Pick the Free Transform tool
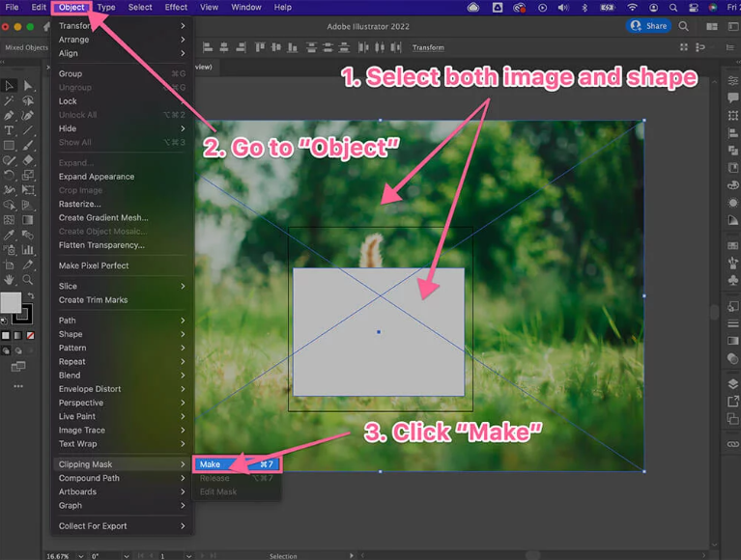Screen dimensions: 741x560 (x=28, y=190)
